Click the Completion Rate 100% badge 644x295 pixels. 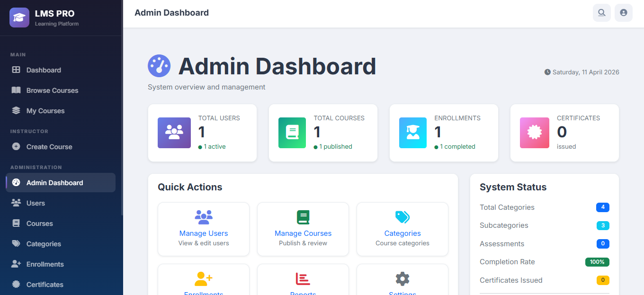(597, 262)
